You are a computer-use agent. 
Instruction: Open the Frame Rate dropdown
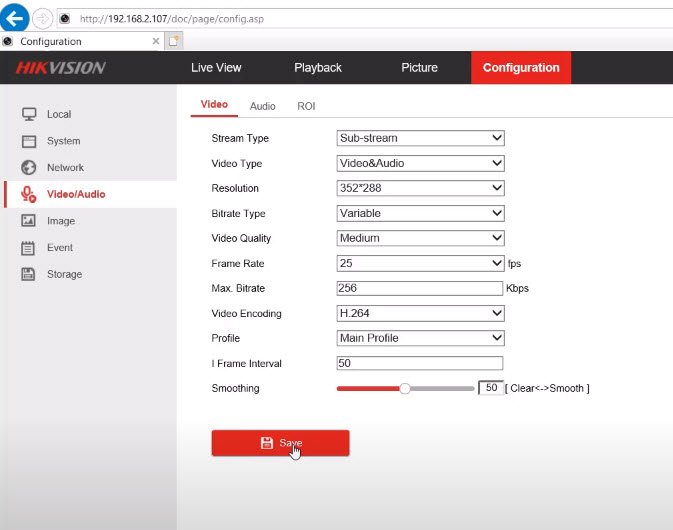click(x=420, y=263)
